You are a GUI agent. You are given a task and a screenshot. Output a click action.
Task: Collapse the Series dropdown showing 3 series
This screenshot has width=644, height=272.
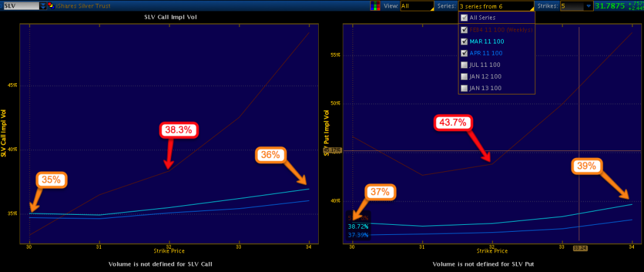tap(496, 6)
